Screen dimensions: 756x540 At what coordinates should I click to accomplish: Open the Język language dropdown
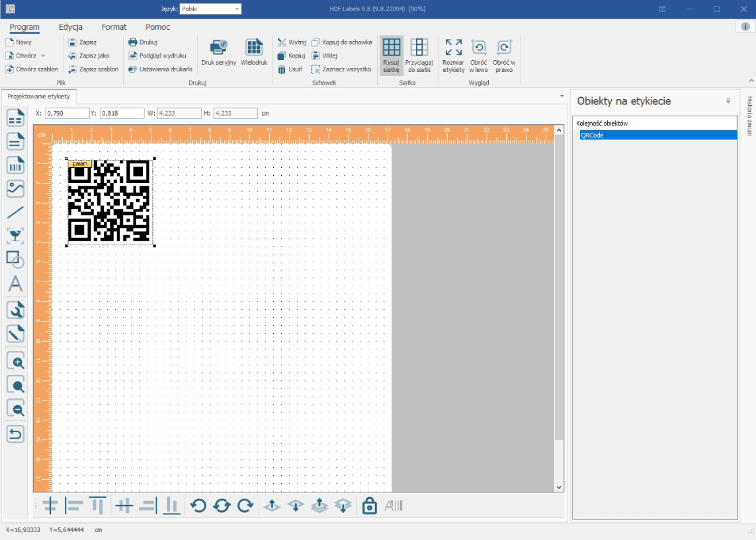point(210,9)
